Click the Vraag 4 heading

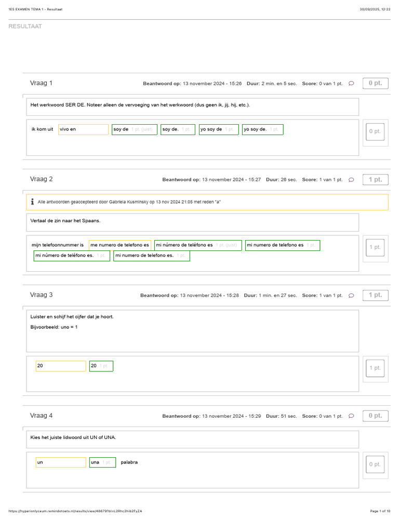click(x=41, y=416)
